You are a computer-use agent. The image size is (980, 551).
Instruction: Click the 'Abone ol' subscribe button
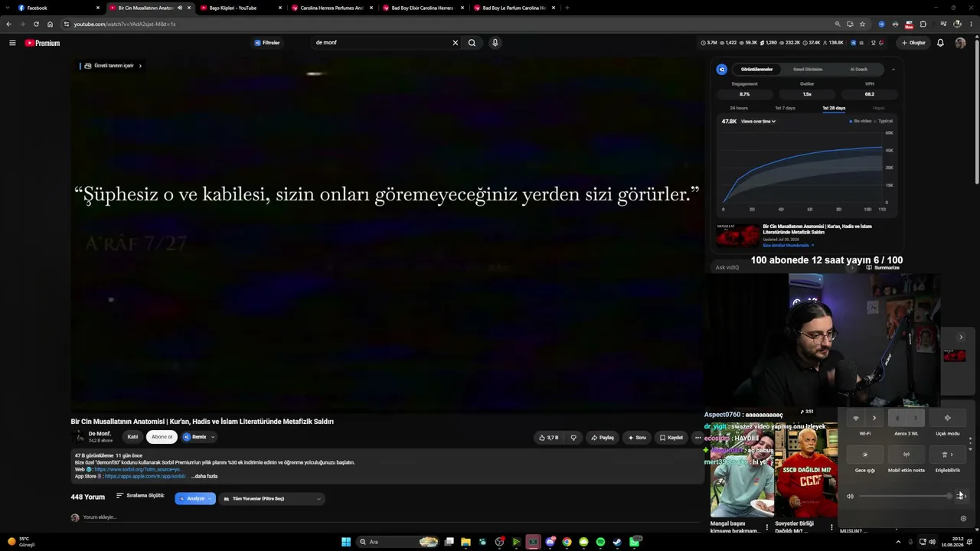coord(162,437)
